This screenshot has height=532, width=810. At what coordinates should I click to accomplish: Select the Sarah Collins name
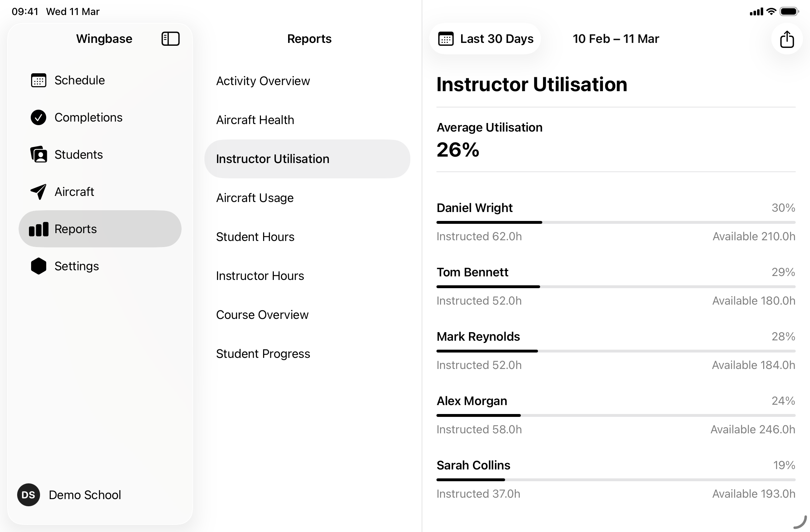[x=473, y=465]
